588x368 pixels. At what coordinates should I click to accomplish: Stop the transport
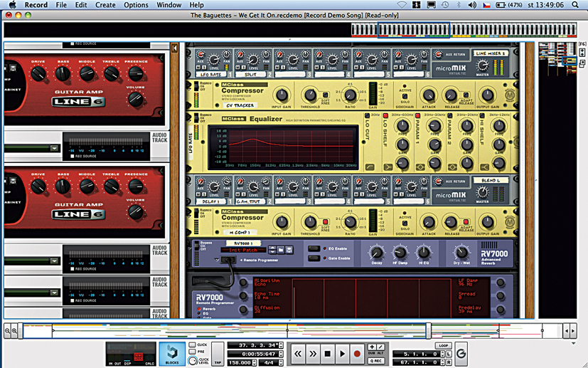pos(327,354)
